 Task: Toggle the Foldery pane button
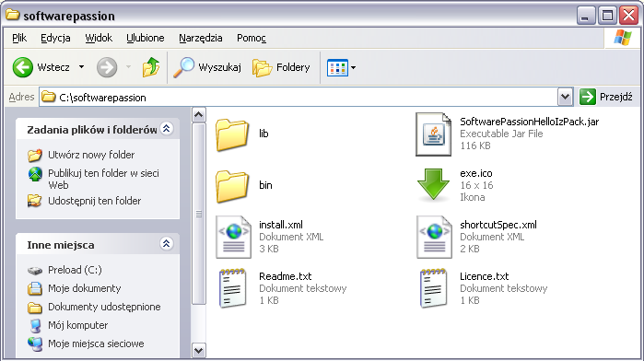[281, 67]
